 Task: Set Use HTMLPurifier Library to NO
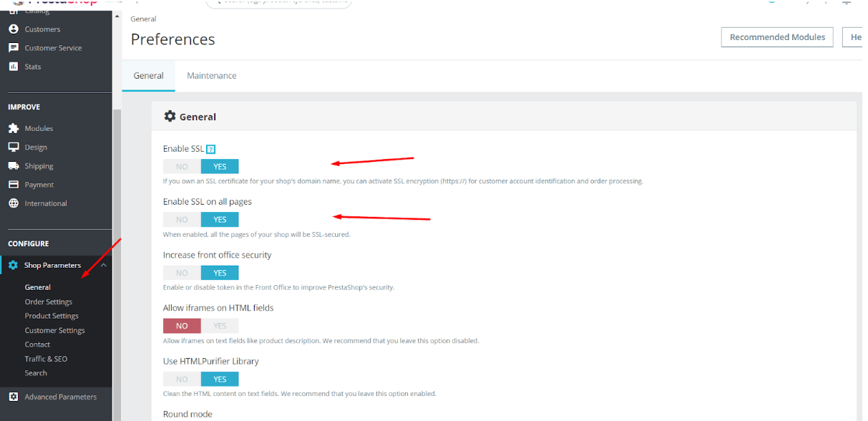[182, 379]
